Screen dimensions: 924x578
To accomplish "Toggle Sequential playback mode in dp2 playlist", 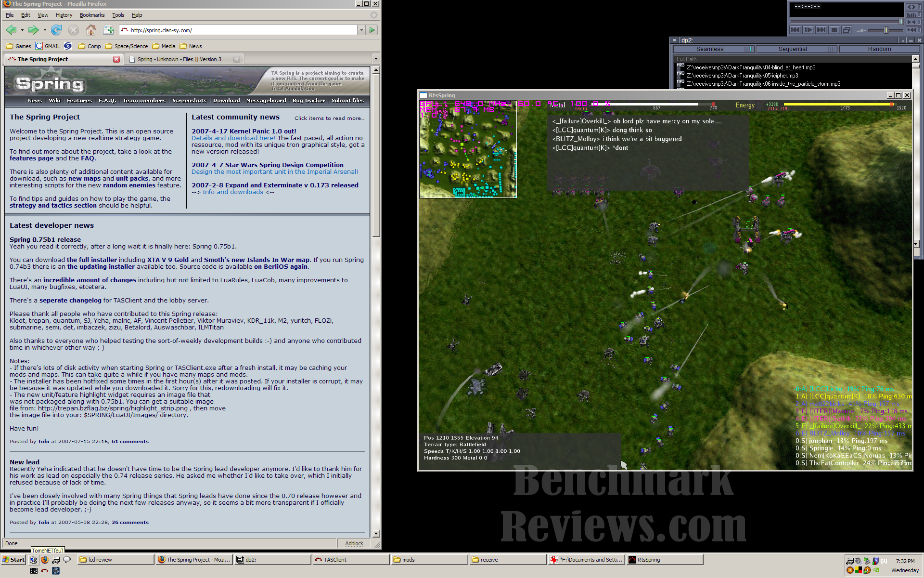I will point(796,49).
